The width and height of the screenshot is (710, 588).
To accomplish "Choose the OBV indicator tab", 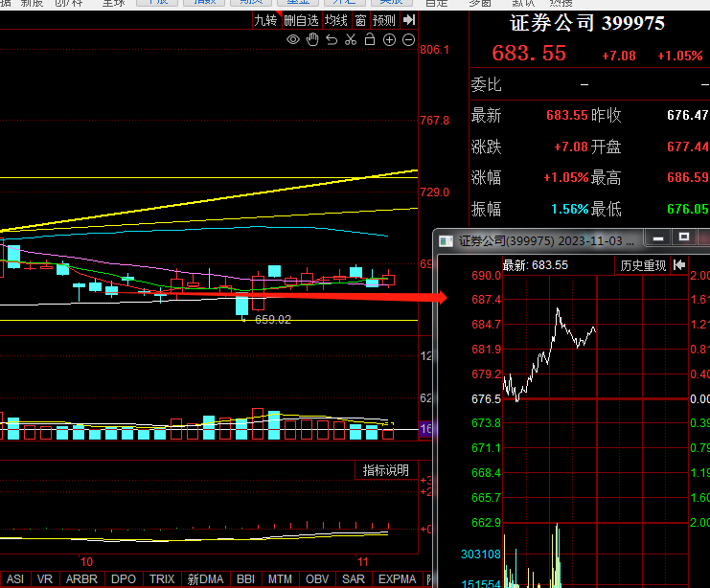I will click(x=317, y=579).
